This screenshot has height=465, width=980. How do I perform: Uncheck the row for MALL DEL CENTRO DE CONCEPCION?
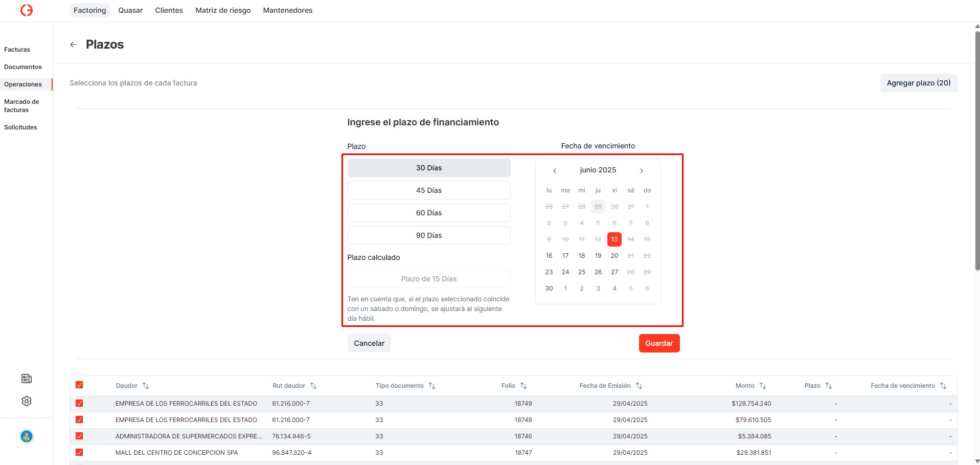point(80,453)
